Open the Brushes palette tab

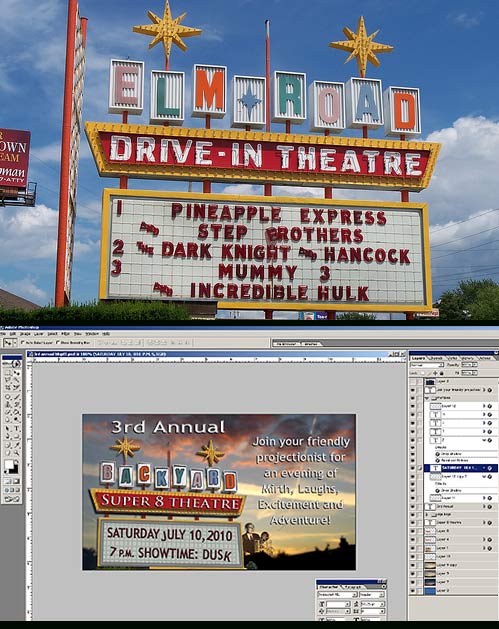coord(310,344)
